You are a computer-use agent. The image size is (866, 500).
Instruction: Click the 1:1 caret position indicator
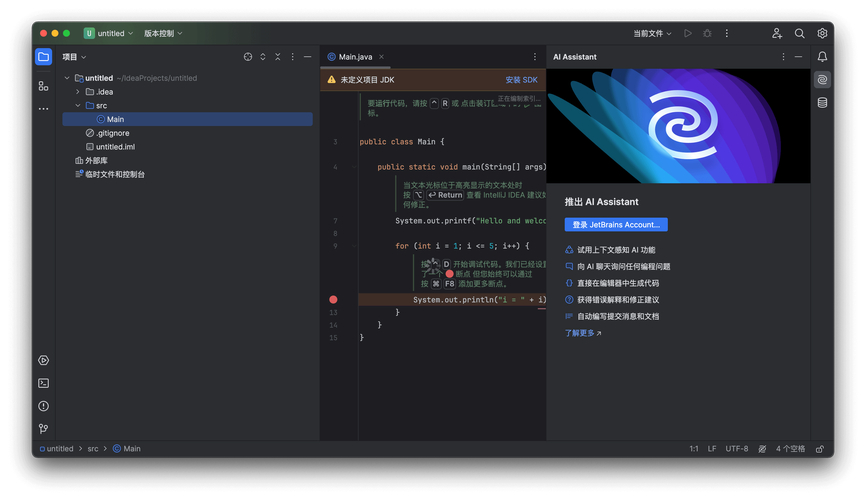pos(694,449)
